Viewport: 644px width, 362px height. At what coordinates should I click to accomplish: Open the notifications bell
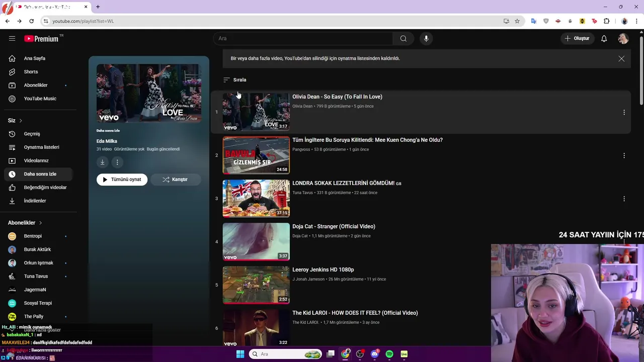[604, 38]
